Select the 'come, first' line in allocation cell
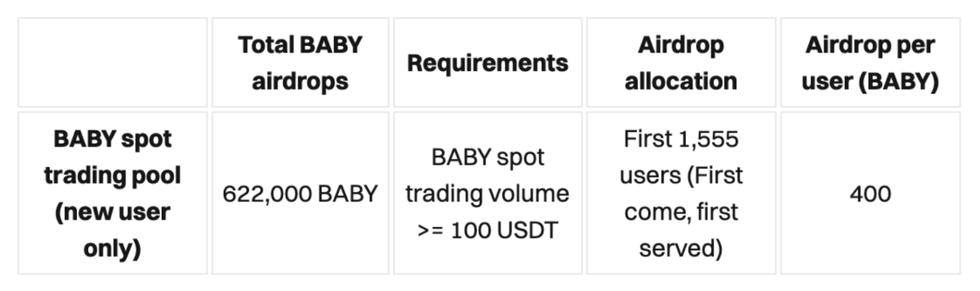The image size is (980, 291). 681,212
